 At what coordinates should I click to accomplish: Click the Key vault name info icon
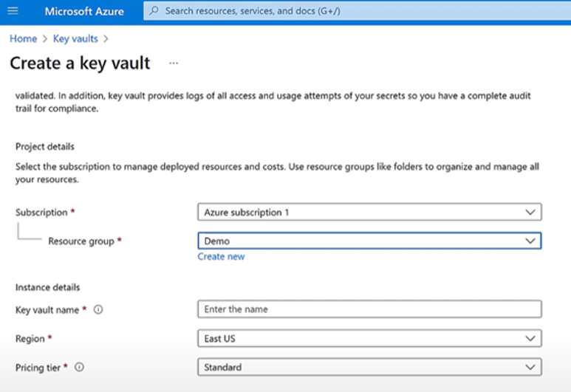tap(98, 309)
